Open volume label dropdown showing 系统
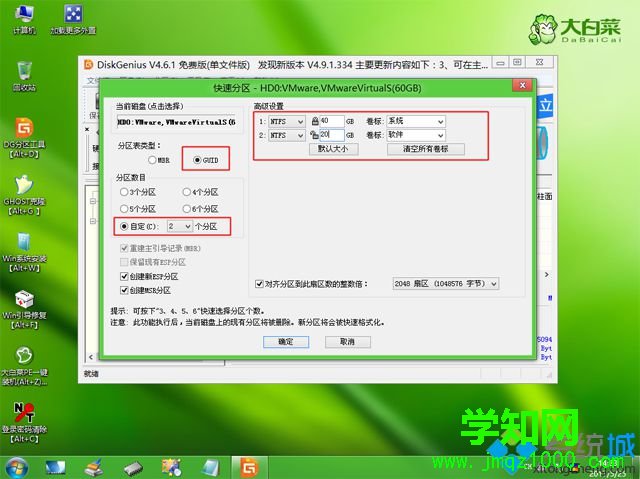Image resolution: width=640 pixels, height=479 pixels. (416, 122)
